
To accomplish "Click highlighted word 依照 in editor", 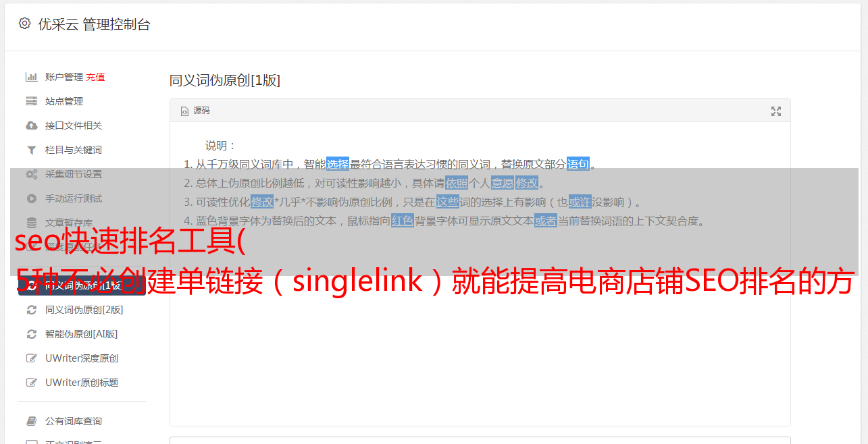I will [457, 183].
